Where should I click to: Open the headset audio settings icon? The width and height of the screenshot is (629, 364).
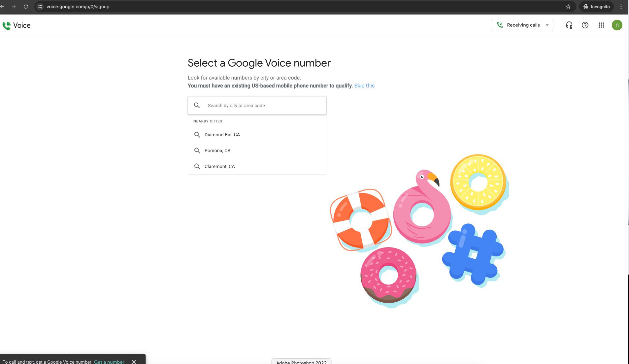(569, 25)
